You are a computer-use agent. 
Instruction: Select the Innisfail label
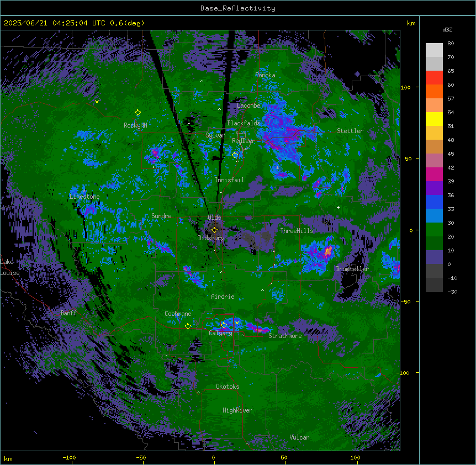(x=229, y=180)
